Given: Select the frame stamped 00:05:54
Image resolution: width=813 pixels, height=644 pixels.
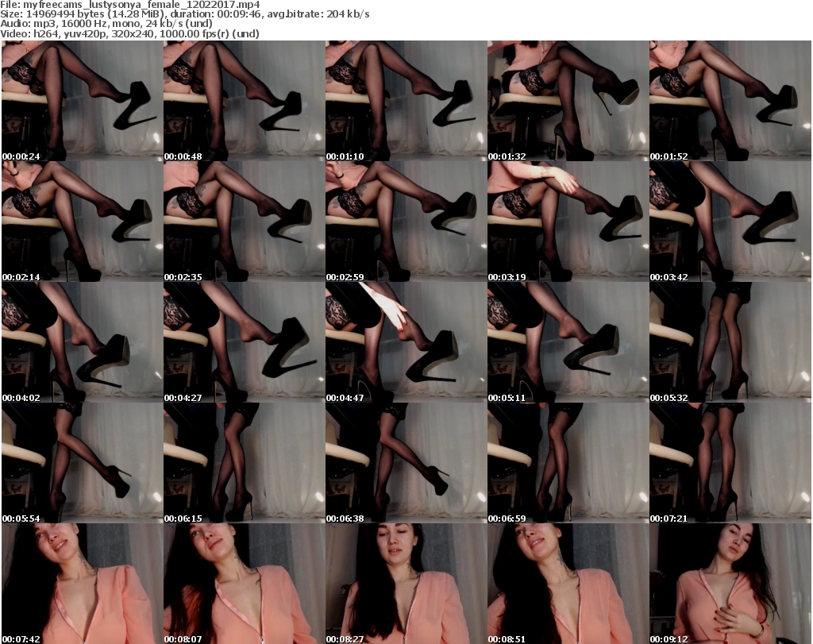Looking at the screenshot, I should click(x=82, y=463).
